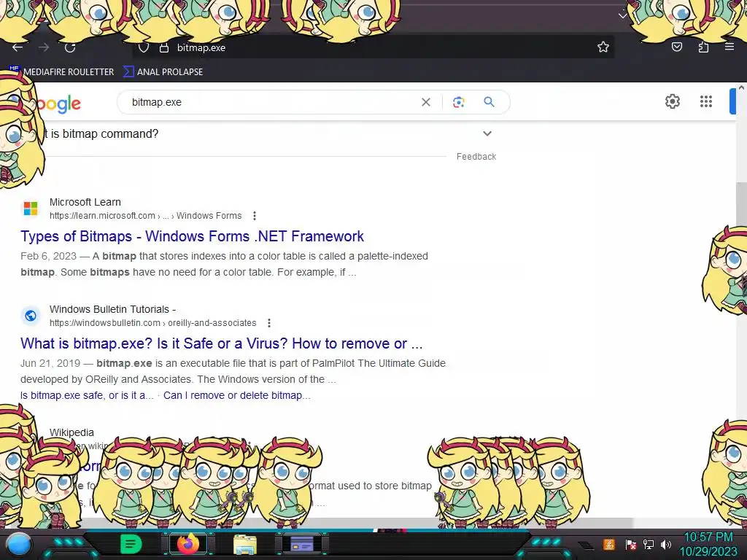The image size is (747, 560).
Task: Bookmark this page with the star
Action: (603, 47)
